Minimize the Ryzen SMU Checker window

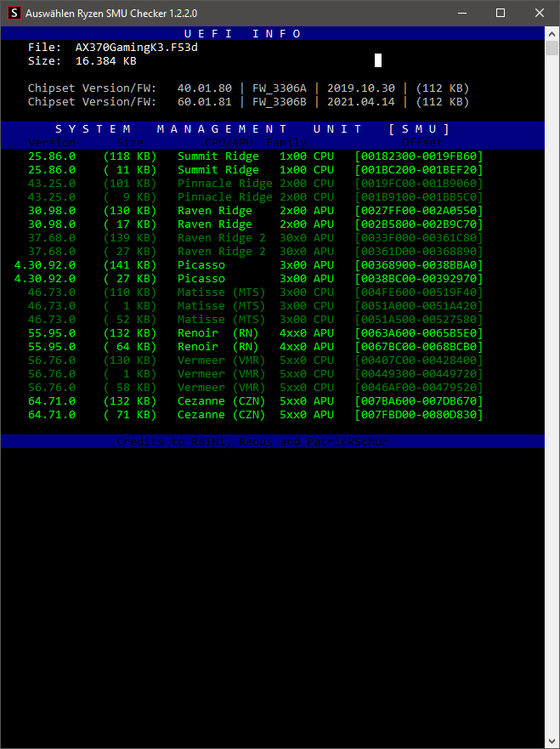[x=461, y=13]
